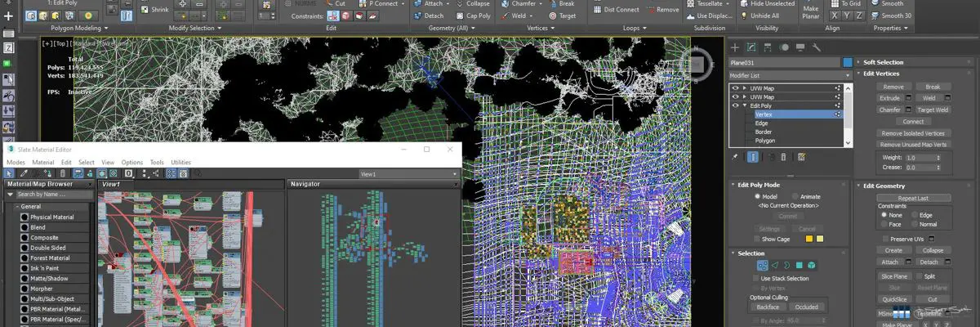
Task: Toggle visibility of the top UVW Map modifier
Action: pyautogui.click(x=735, y=87)
